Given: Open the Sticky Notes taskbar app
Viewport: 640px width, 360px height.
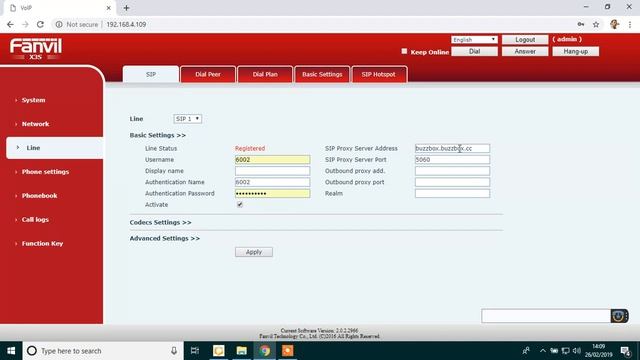Looking at the screenshot, I should (219, 351).
